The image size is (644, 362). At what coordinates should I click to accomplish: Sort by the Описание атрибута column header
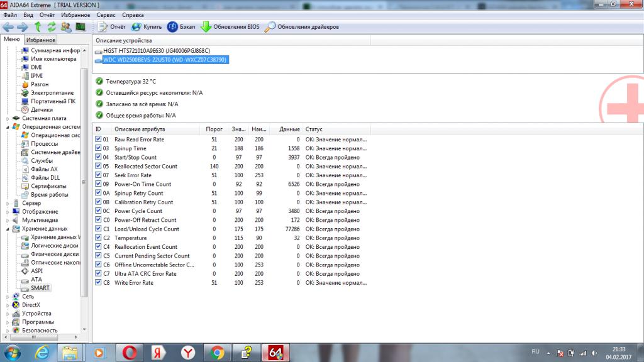156,129
